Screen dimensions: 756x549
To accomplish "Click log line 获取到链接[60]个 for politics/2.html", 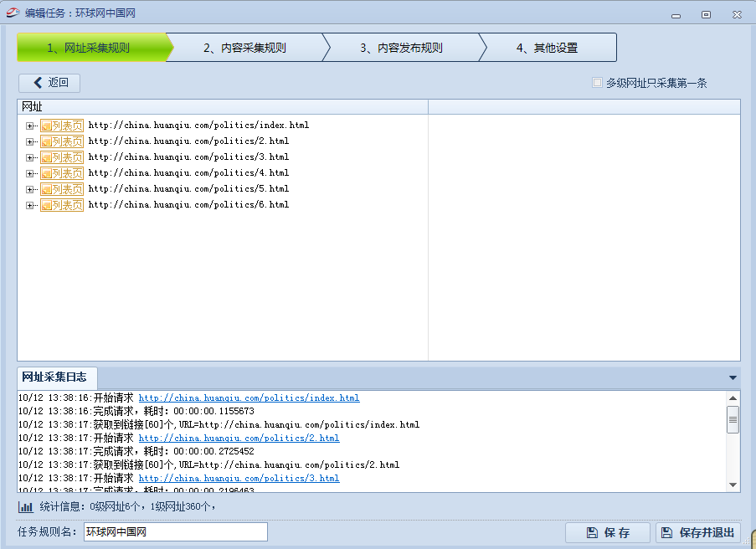I will click(208, 464).
